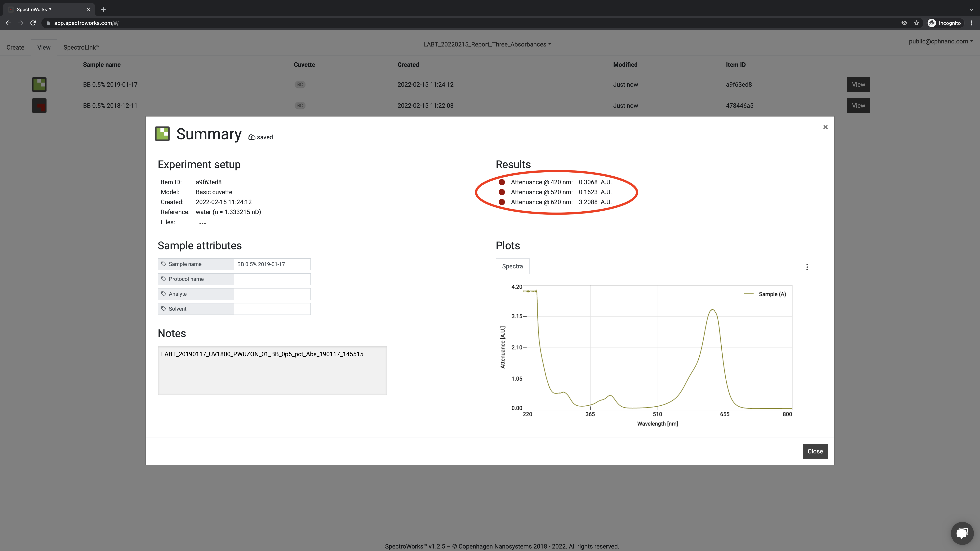Image resolution: width=980 pixels, height=551 pixels.
Task: Click the reference text water (n = 1.333215 nD)
Action: point(228,212)
